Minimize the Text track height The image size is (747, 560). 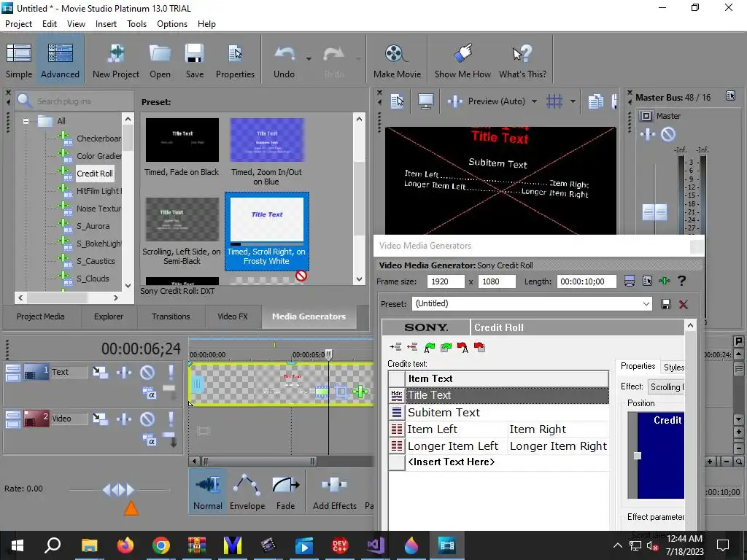pos(13,367)
